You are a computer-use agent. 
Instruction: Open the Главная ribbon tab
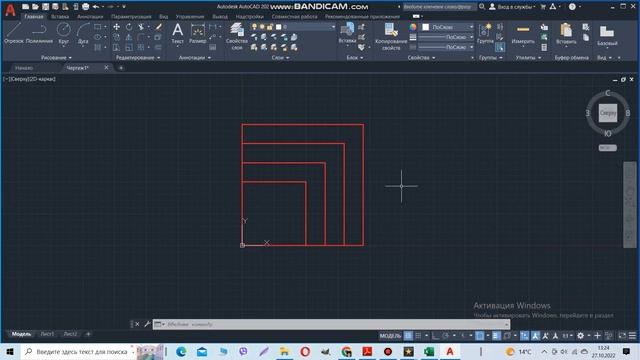(x=34, y=16)
